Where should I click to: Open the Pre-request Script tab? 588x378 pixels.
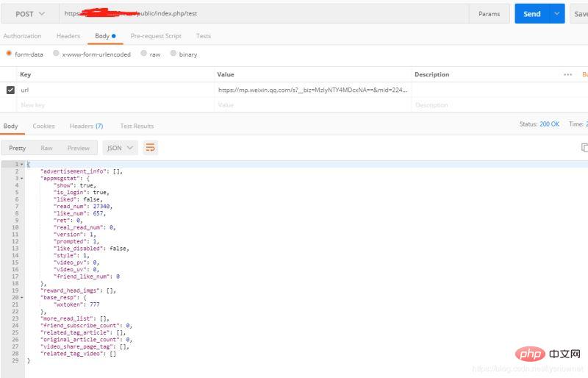point(156,36)
